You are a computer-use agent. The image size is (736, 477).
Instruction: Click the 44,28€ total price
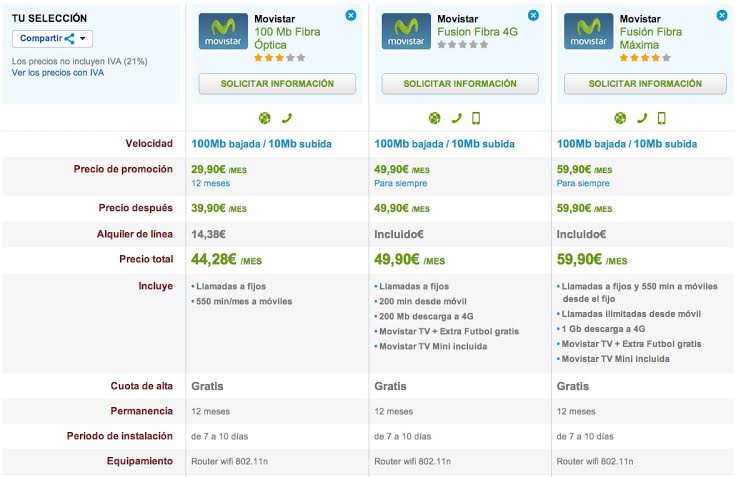226,259
